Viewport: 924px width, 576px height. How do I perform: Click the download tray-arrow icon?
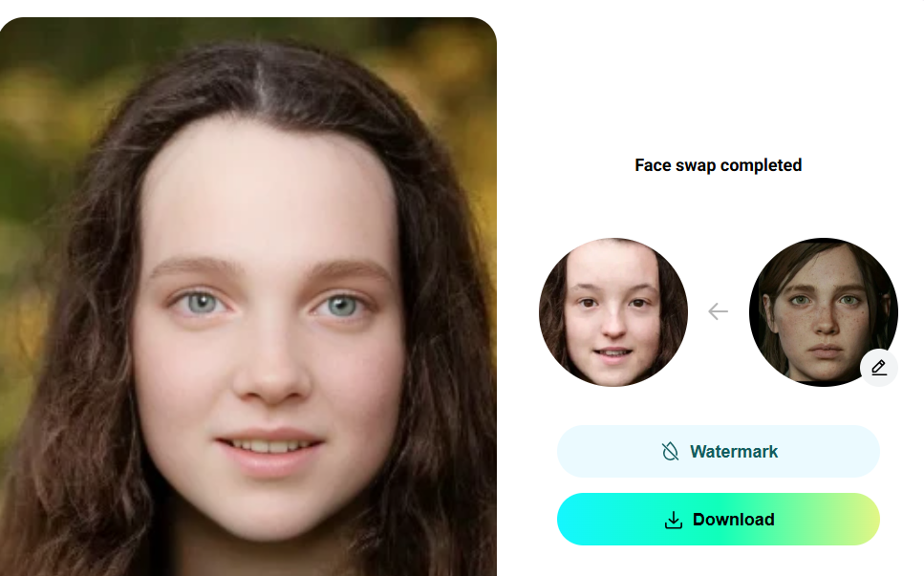coord(674,520)
